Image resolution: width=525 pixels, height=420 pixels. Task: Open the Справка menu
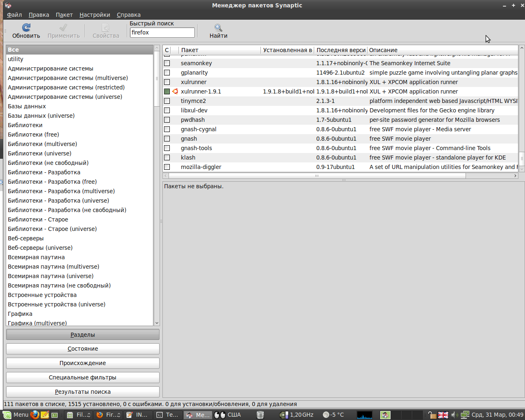[129, 15]
